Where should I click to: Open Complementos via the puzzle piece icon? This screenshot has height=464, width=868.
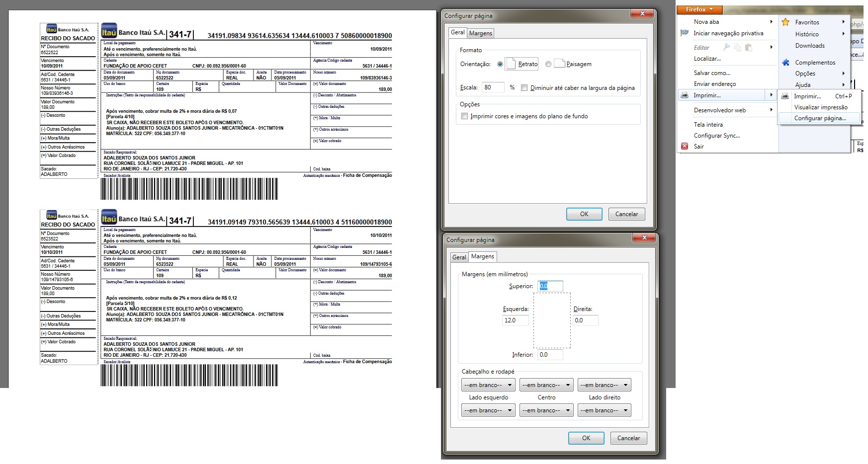click(785, 63)
